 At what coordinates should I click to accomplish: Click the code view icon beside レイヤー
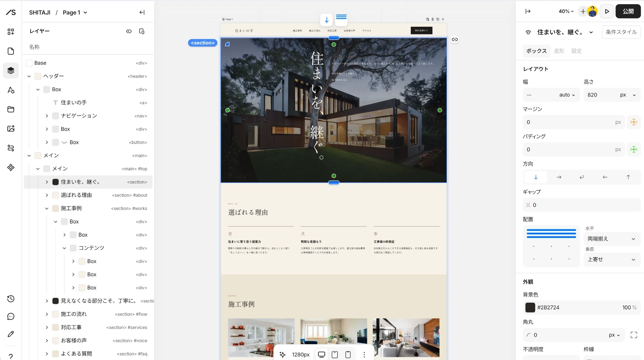(x=129, y=31)
